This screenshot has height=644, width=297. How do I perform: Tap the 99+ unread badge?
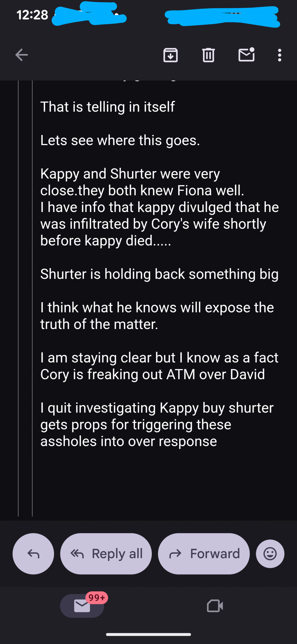coord(96,597)
